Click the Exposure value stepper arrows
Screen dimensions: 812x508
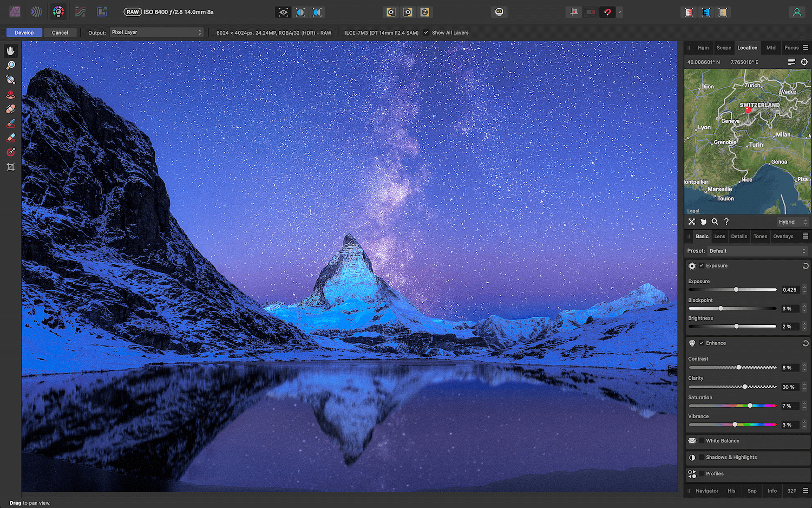click(804, 290)
